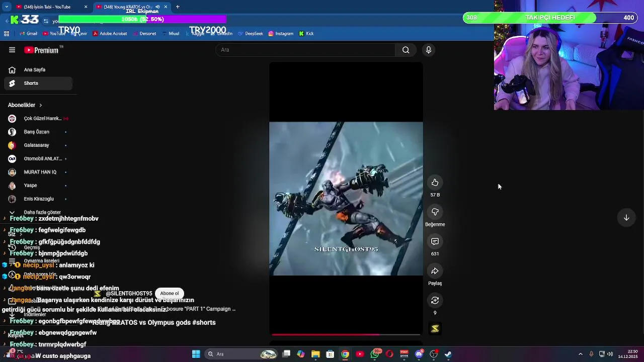Open the channel sound avatar below remix
Image resolution: width=644 pixels, height=362 pixels.
(435, 329)
